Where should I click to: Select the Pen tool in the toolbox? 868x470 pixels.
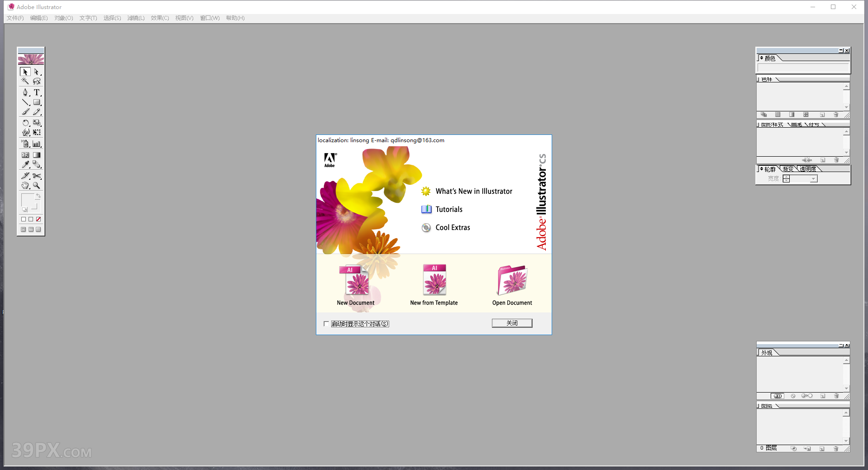(24, 92)
